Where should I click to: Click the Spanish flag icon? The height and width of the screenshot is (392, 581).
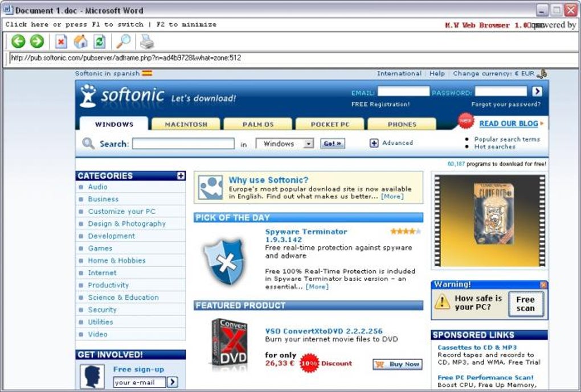click(x=147, y=73)
